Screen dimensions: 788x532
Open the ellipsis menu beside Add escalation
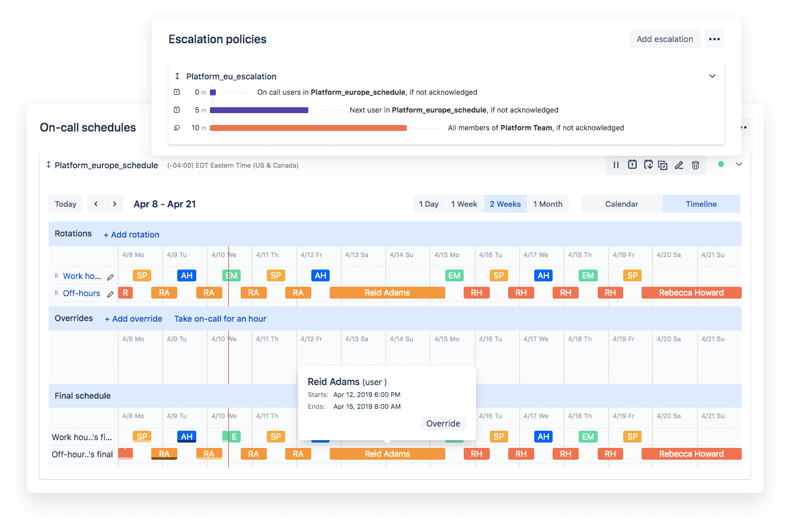point(714,39)
